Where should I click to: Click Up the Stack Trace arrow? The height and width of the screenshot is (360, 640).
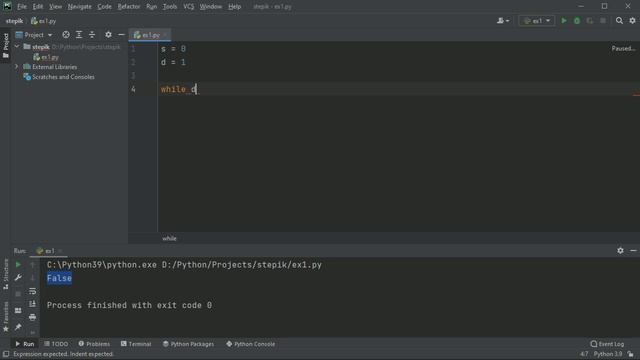tap(33, 264)
